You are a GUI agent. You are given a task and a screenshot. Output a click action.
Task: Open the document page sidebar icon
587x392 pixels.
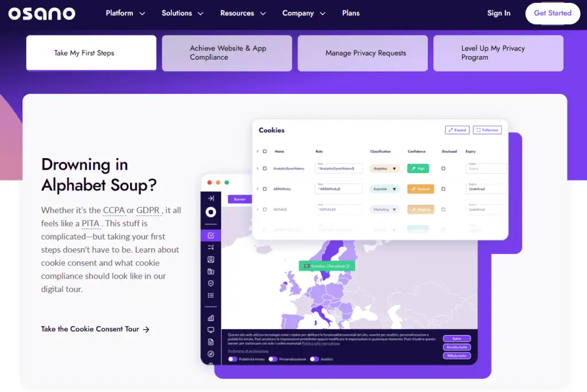coord(211,342)
